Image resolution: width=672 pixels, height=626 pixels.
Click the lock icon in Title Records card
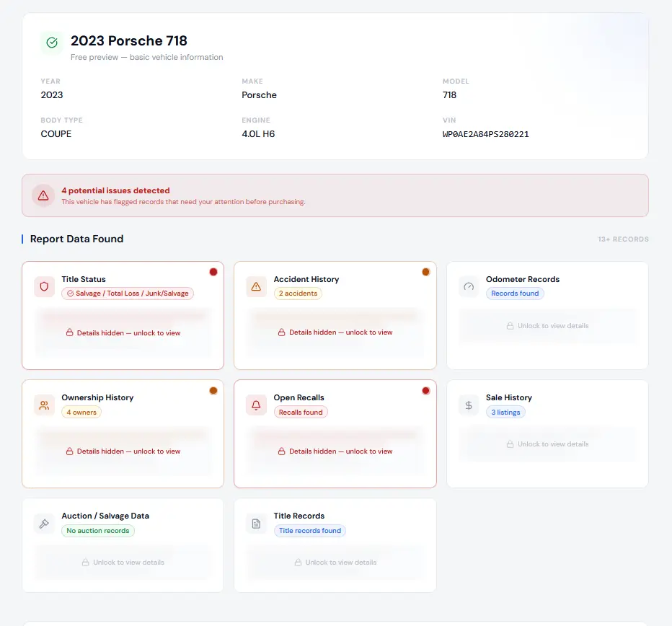(x=298, y=562)
